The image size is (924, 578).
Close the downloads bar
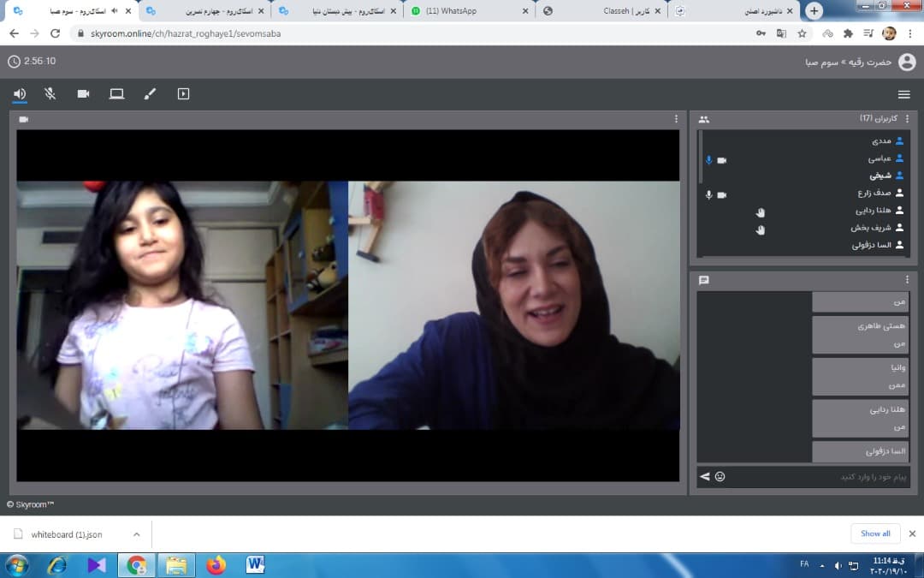912,533
